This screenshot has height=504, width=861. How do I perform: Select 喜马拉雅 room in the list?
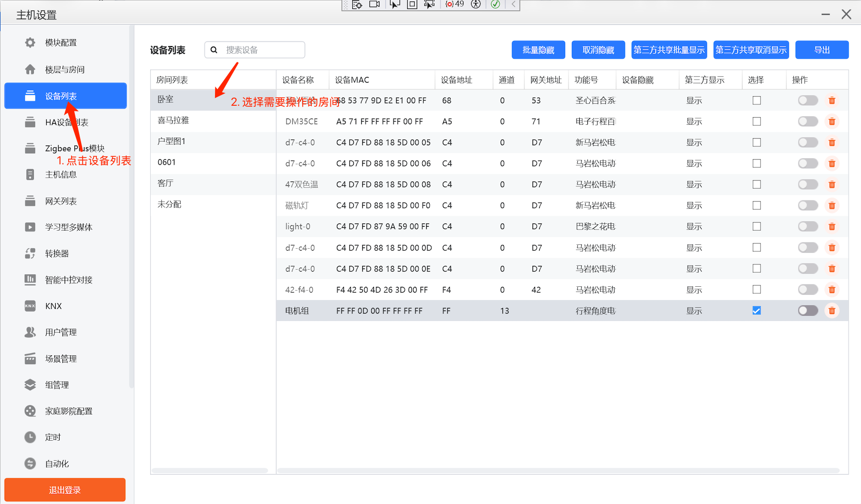(x=173, y=121)
